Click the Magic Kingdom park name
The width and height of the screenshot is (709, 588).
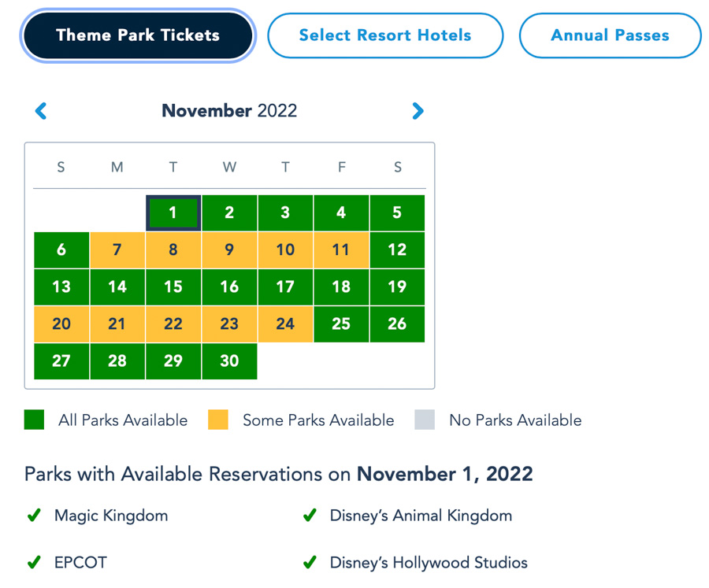111,516
